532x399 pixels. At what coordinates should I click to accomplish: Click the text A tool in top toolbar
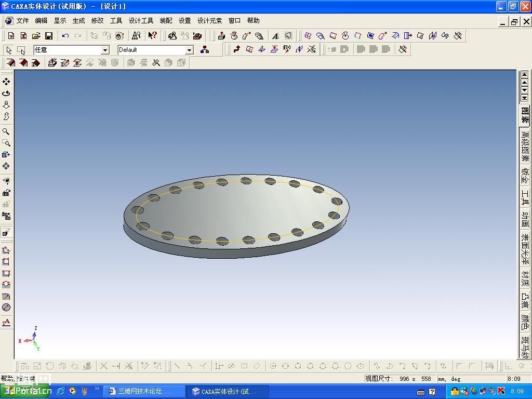click(x=275, y=36)
